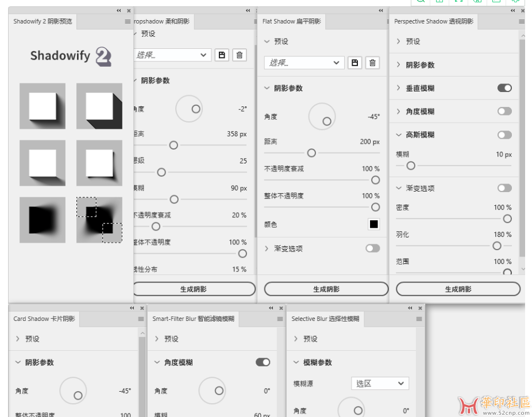The image size is (532, 417).
Task: Select the Smart-Filter Blur 智能滤镜模糊 tab
Action: pos(193,319)
